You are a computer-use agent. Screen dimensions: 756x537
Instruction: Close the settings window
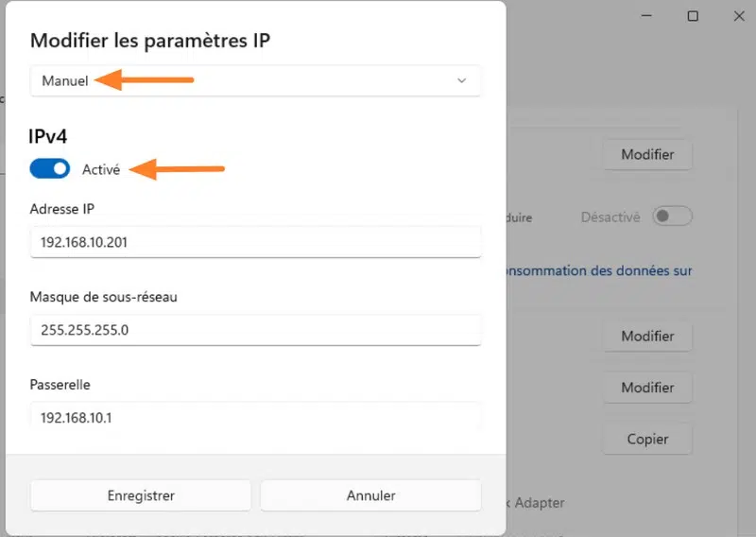(736, 16)
